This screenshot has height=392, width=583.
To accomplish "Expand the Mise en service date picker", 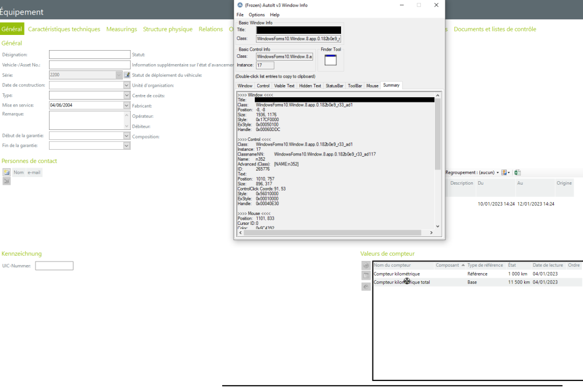I will (127, 105).
